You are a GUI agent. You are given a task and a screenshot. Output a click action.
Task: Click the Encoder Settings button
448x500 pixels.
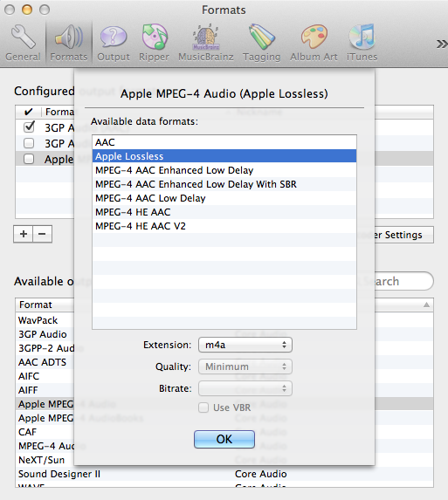click(x=403, y=235)
